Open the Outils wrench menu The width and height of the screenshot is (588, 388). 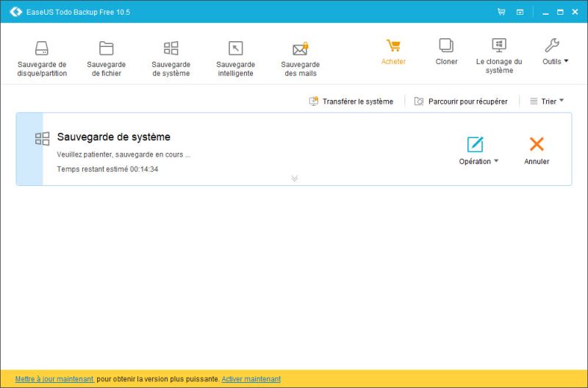coord(555,52)
